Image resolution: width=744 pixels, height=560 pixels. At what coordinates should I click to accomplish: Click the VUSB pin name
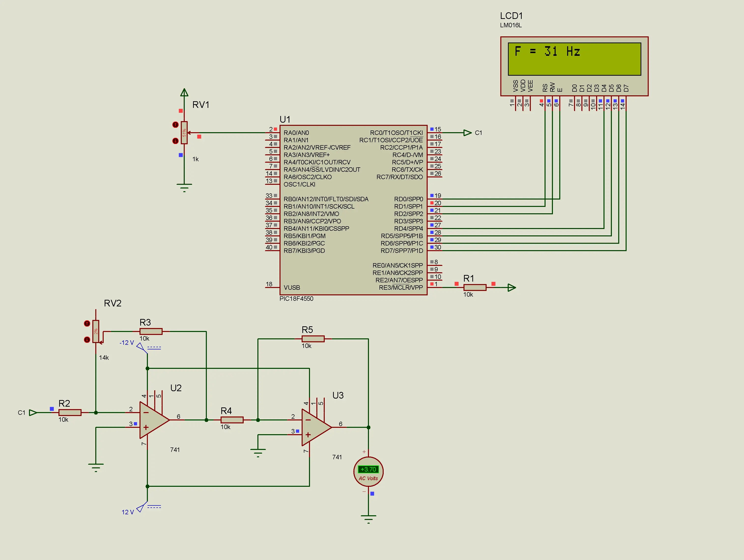(x=292, y=287)
